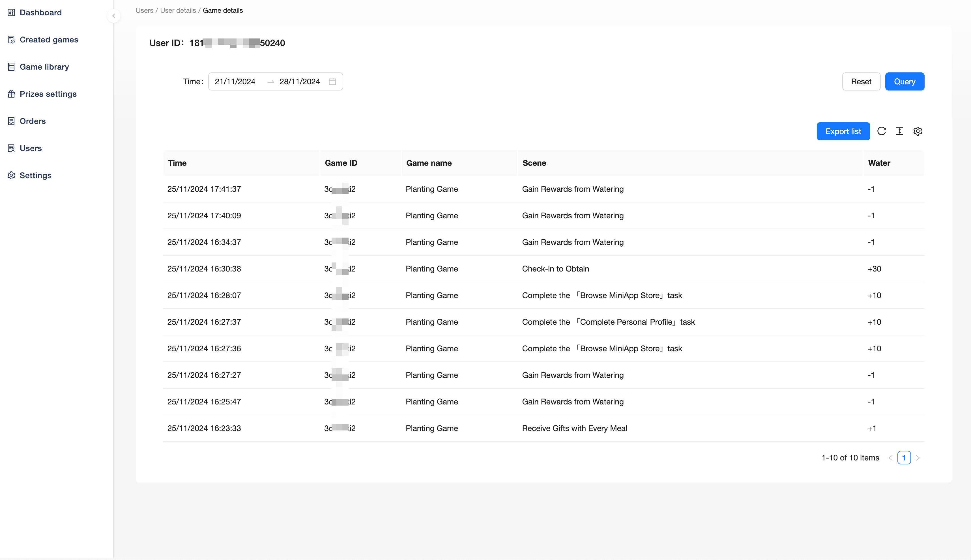
Task: Click start date 21/11/2024 field
Action: click(235, 81)
